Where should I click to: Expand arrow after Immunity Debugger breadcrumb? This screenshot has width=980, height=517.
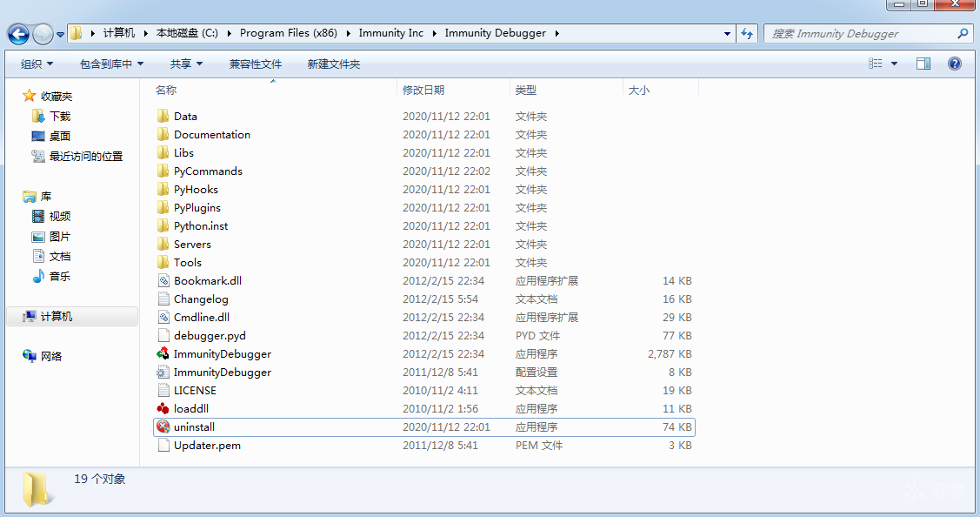click(x=557, y=33)
